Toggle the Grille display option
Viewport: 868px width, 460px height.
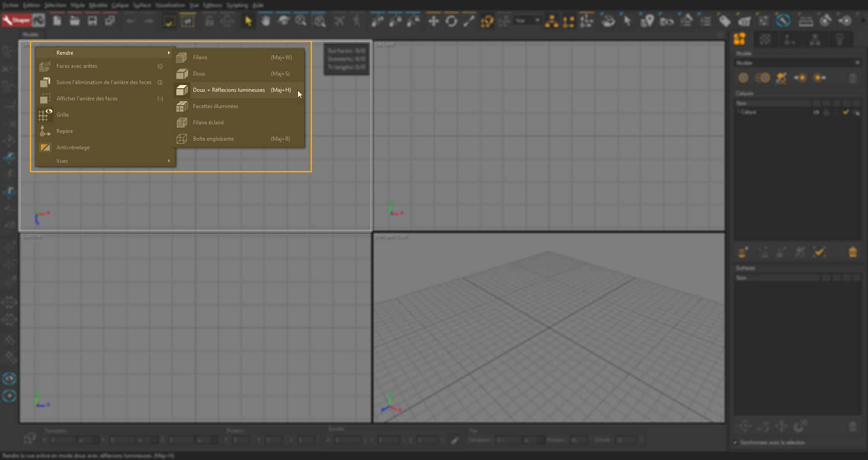tap(105, 115)
